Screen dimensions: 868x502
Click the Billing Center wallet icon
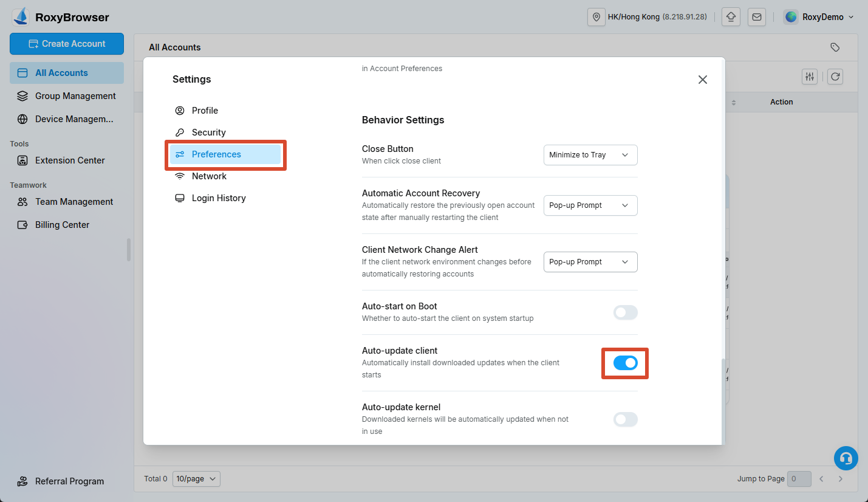[x=22, y=225]
